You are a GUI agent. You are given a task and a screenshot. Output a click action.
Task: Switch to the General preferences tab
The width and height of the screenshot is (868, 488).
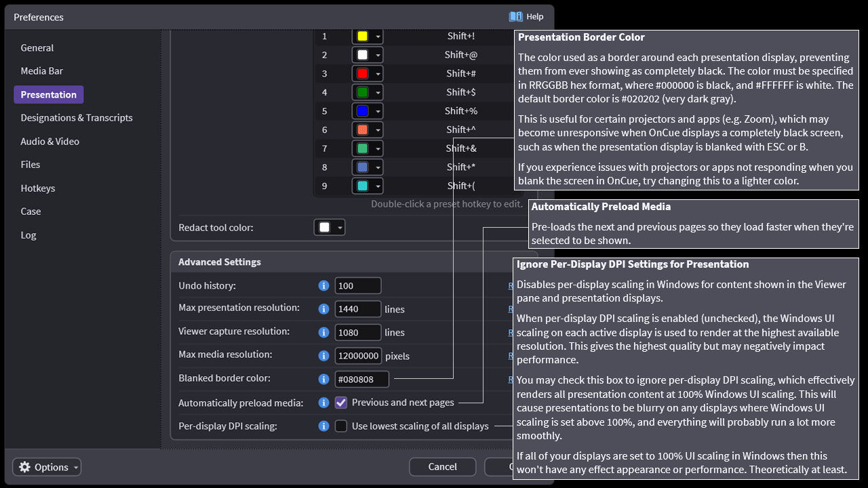pos(37,48)
